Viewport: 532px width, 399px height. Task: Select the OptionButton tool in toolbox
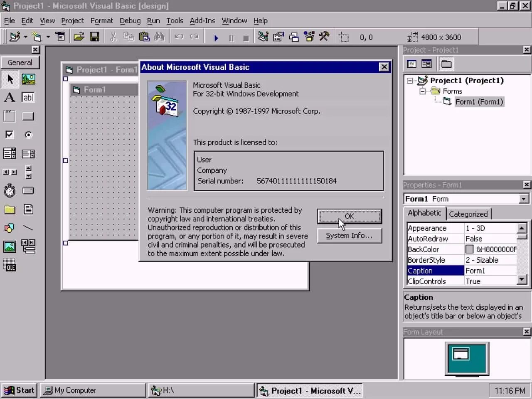coord(28,135)
